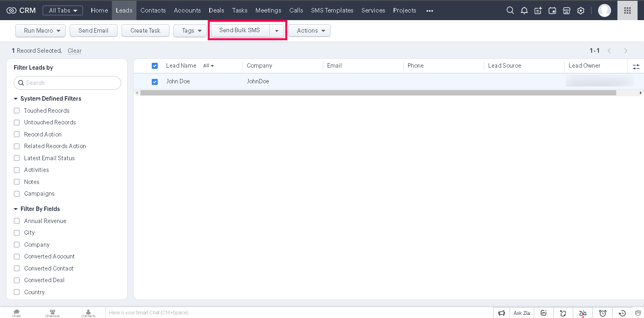Viewport: 644px width, 318px height.
Task: Click the Zia notifications icon
Action: (582, 313)
